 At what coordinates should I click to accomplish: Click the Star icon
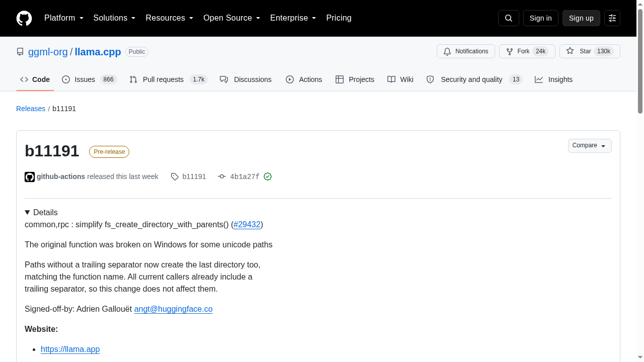coord(570,51)
